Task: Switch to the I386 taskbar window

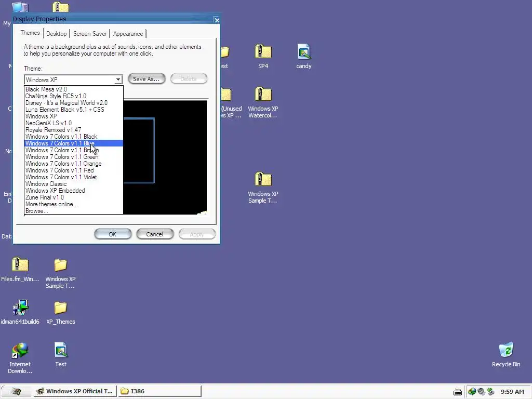Action: pyautogui.click(x=159, y=391)
